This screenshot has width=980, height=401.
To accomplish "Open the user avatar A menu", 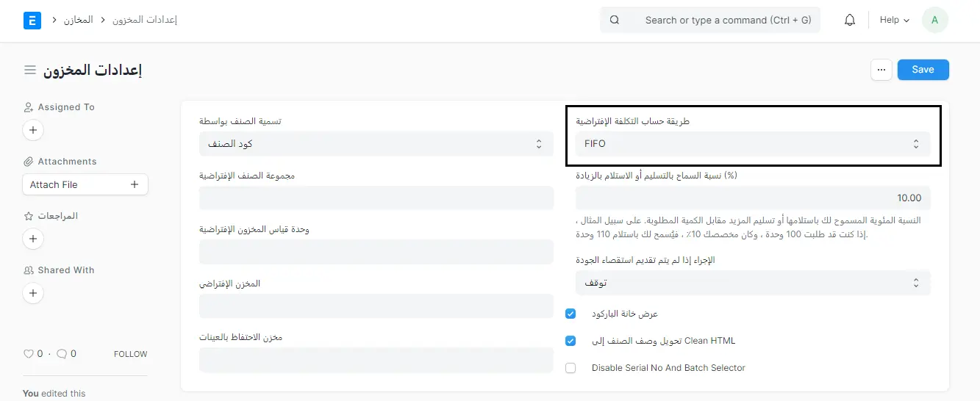I will pyautogui.click(x=934, y=20).
